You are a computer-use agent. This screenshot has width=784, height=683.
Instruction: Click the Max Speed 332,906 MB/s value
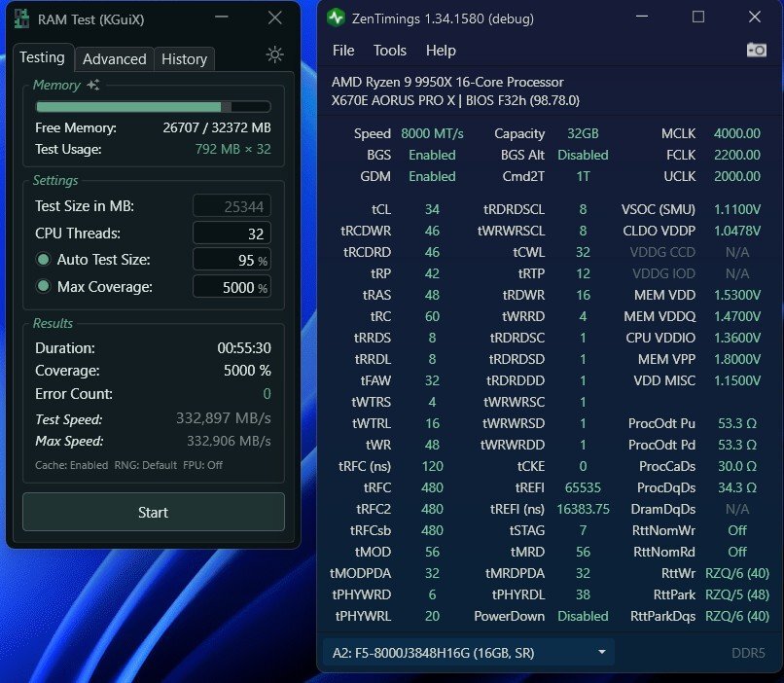[x=229, y=441]
